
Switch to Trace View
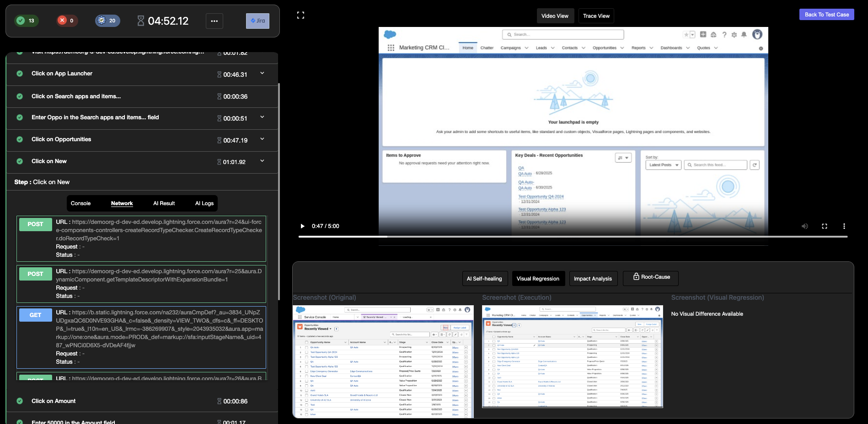click(596, 16)
